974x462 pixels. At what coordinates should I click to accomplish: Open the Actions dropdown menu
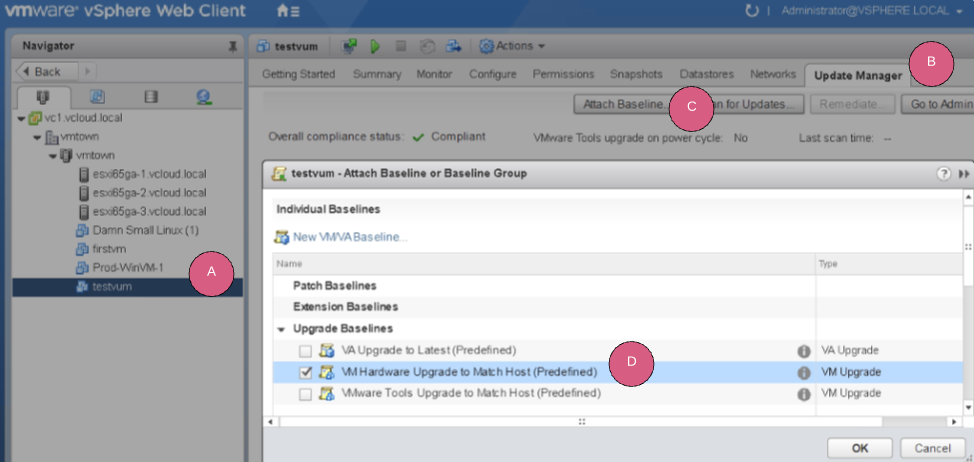tap(512, 46)
